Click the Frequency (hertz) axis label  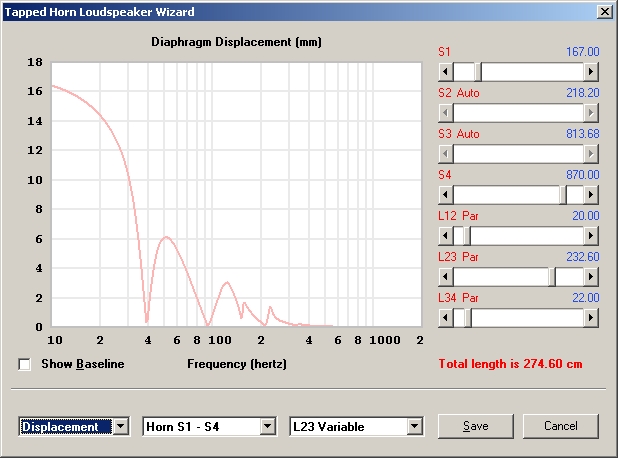pos(237,364)
